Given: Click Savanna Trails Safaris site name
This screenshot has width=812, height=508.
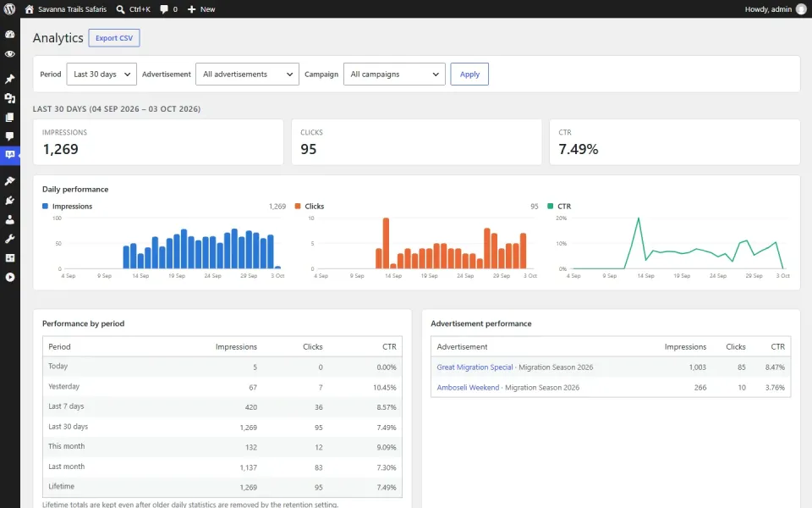Looking at the screenshot, I should click(x=72, y=9).
